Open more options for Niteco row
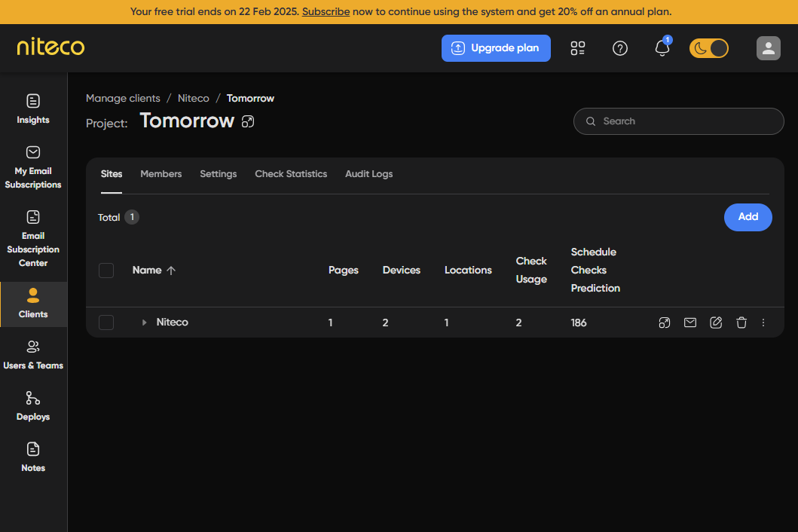The image size is (798, 532). 763,323
